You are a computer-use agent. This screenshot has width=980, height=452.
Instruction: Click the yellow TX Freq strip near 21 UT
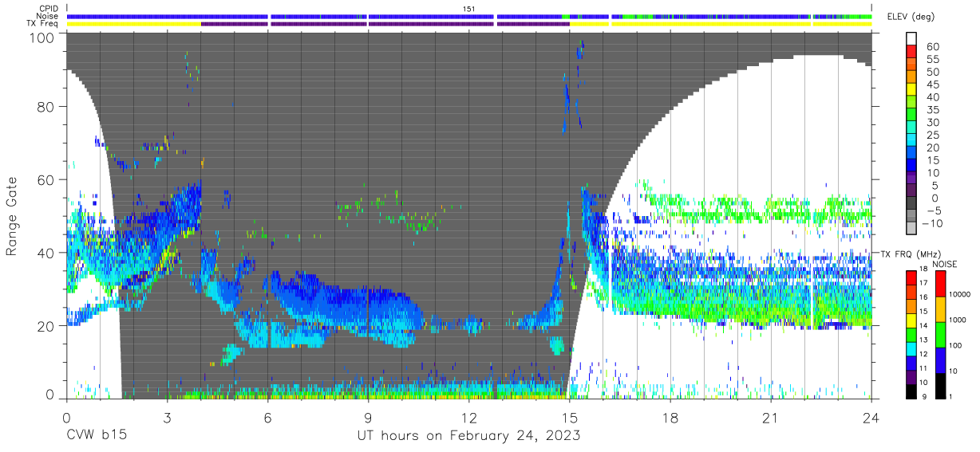pos(770,24)
